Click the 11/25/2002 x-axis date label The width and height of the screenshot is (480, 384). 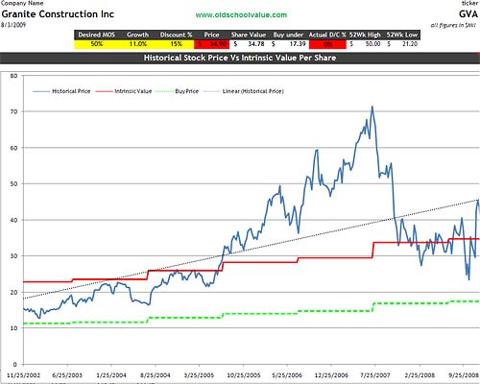23,375
